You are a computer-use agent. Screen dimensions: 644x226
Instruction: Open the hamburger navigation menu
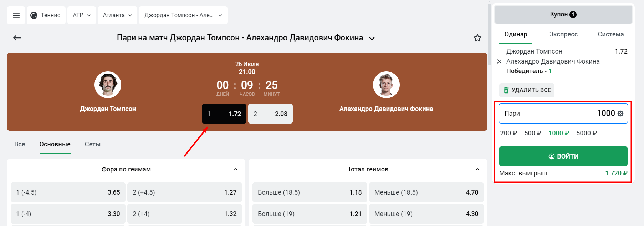click(16, 15)
